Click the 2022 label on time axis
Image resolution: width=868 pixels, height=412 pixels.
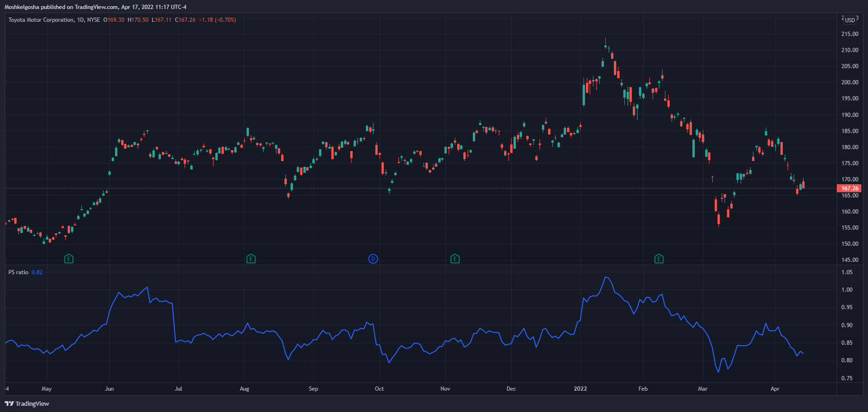coord(580,389)
